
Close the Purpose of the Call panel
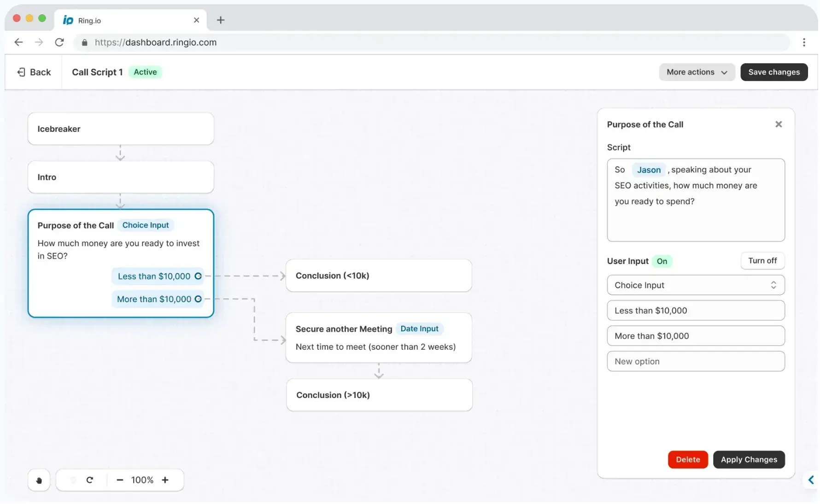[779, 124]
